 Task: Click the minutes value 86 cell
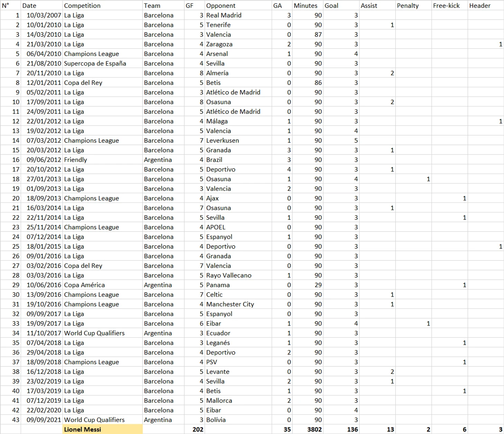tap(308, 83)
